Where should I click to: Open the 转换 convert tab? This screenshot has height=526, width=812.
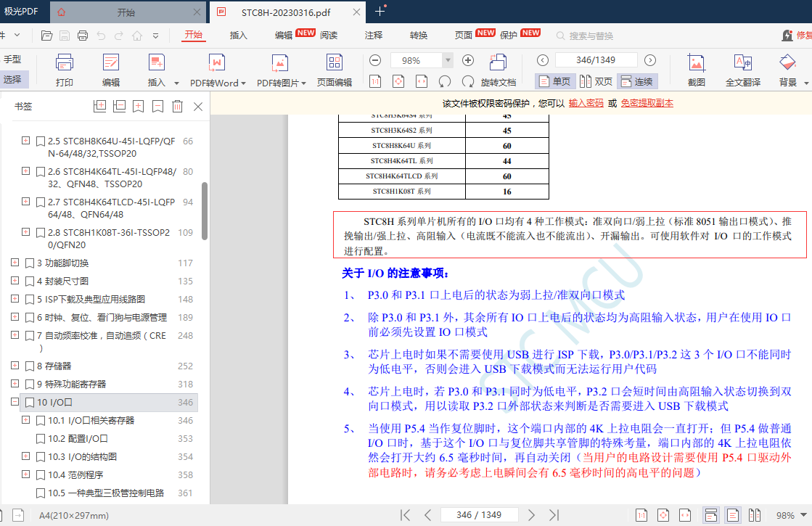coord(419,36)
